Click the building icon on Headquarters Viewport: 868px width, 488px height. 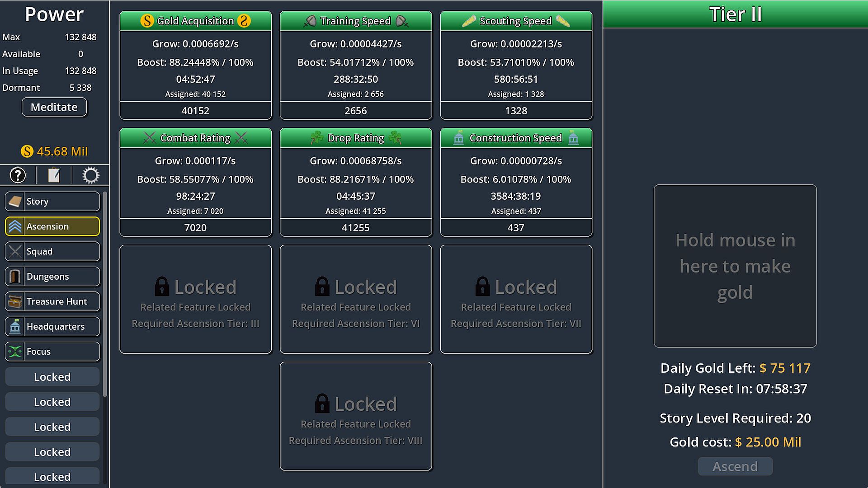click(x=15, y=327)
